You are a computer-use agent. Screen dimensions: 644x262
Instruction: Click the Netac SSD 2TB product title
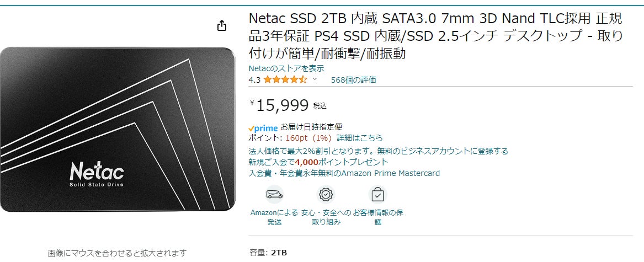click(x=435, y=36)
